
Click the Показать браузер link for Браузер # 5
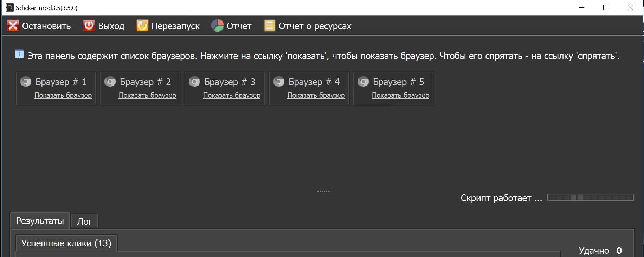400,95
